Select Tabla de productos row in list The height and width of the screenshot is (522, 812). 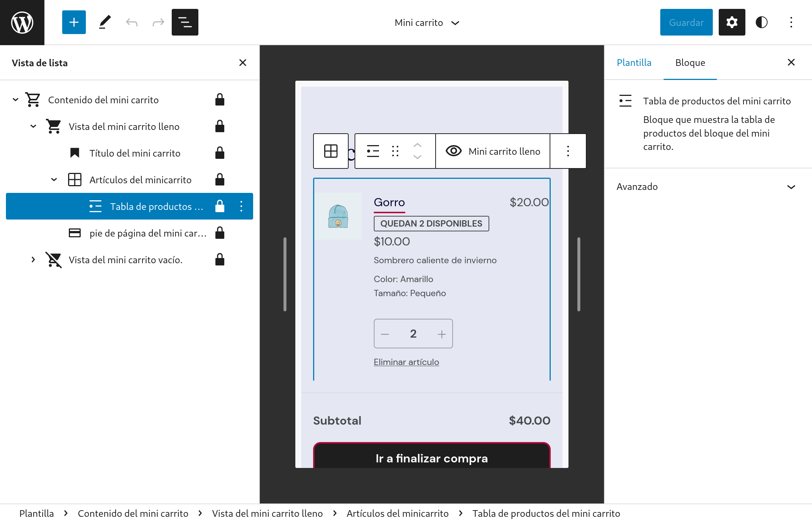pos(130,206)
